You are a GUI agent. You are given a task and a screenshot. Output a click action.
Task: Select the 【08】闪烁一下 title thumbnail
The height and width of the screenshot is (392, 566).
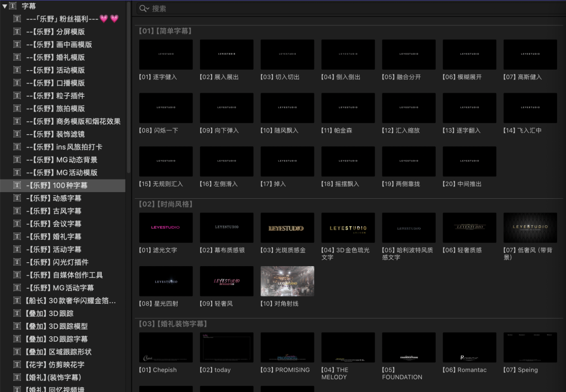pyautogui.click(x=166, y=108)
